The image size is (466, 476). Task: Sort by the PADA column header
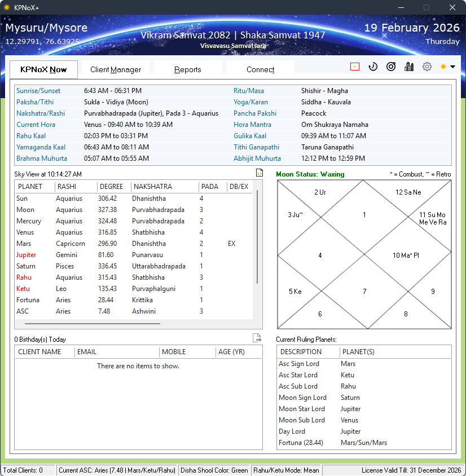pyautogui.click(x=213, y=186)
